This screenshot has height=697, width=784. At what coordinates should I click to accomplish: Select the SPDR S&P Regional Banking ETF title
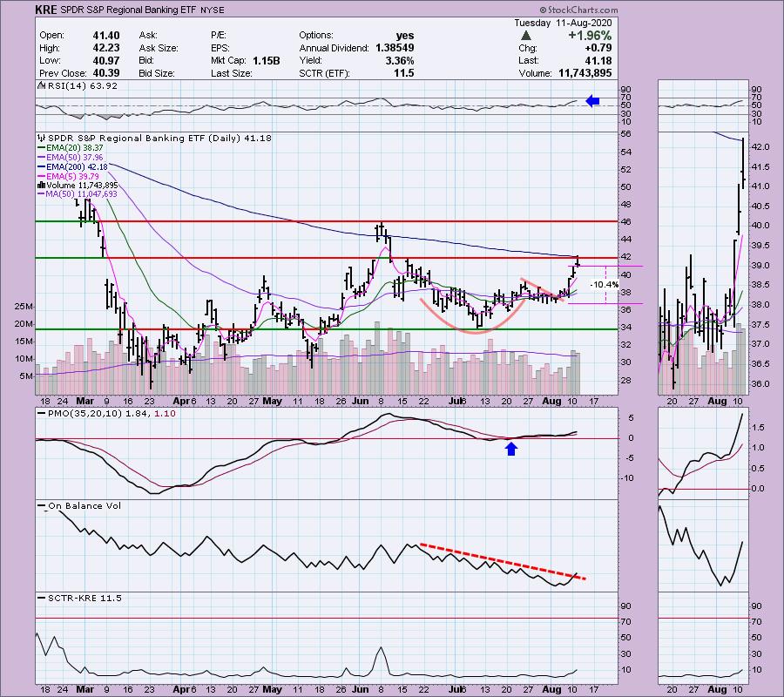(130, 10)
